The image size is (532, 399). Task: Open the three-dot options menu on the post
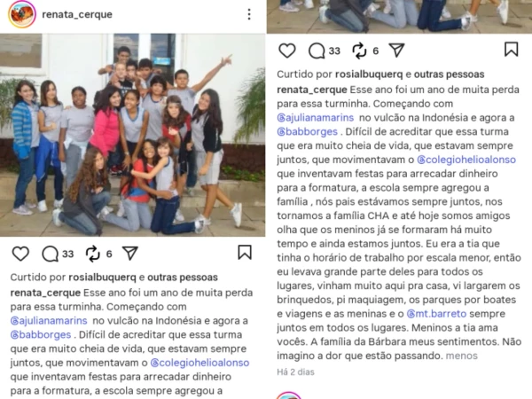pyautogui.click(x=249, y=14)
